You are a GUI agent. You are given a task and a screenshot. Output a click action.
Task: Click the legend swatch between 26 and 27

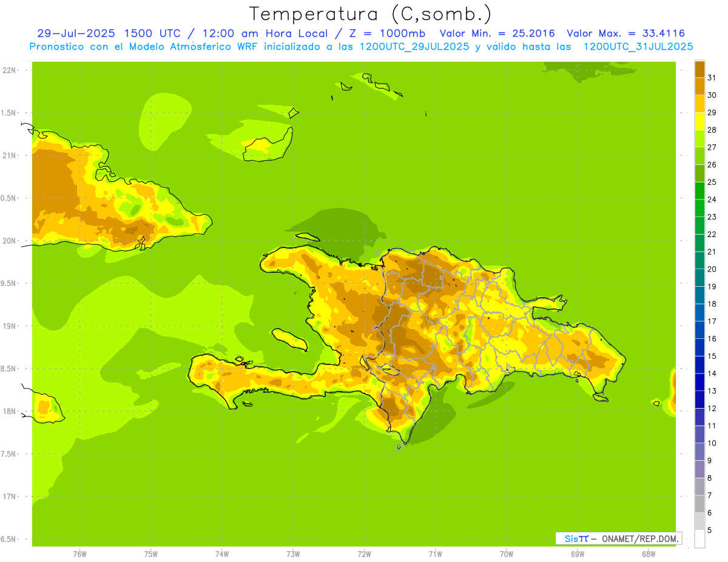coord(699,156)
